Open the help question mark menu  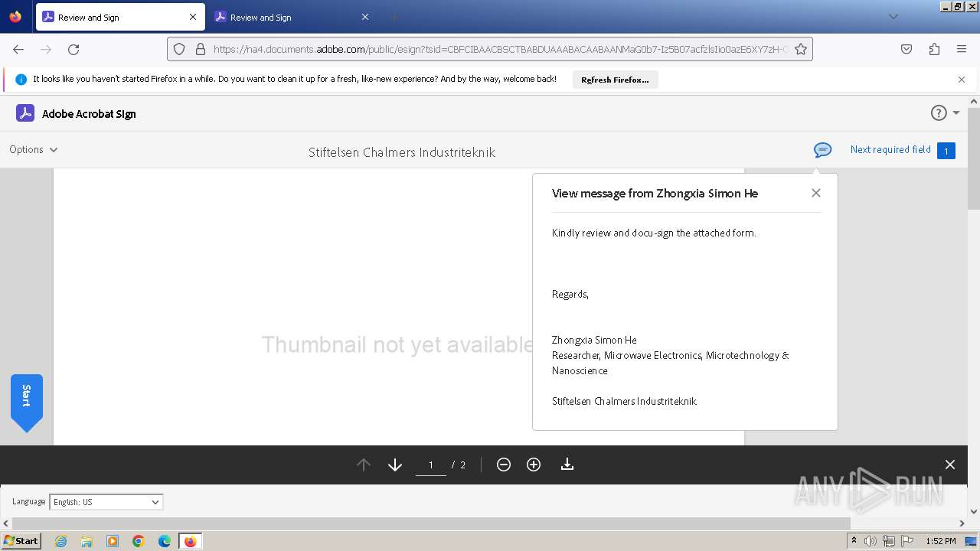point(939,113)
